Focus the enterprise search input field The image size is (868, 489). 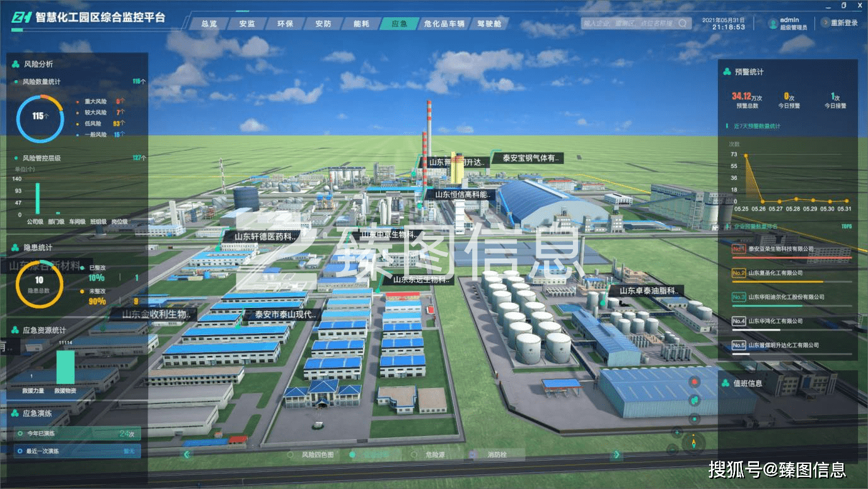[x=637, y=23]
